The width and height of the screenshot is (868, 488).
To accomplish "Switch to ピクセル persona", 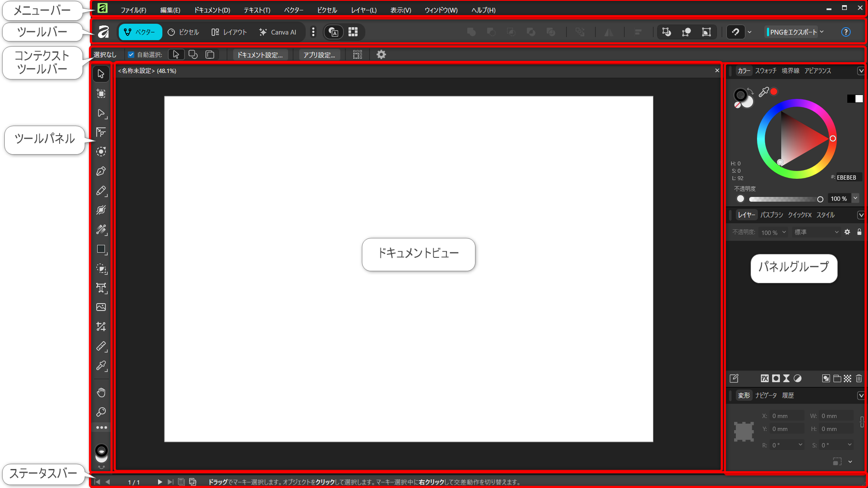I will [x=184, y=32].
